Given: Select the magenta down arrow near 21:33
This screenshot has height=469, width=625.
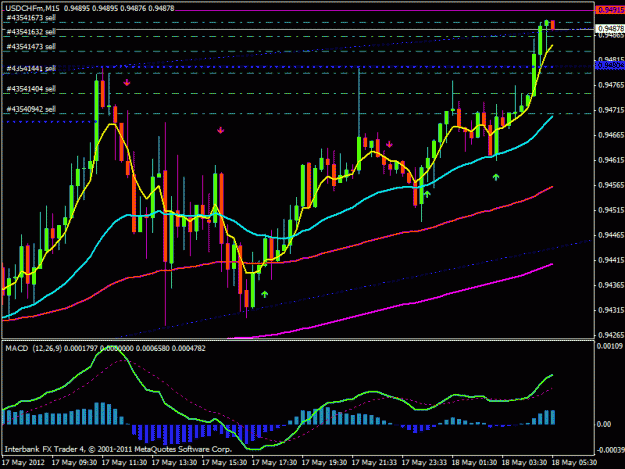Looking at the screenshot, I should [389, 144].
